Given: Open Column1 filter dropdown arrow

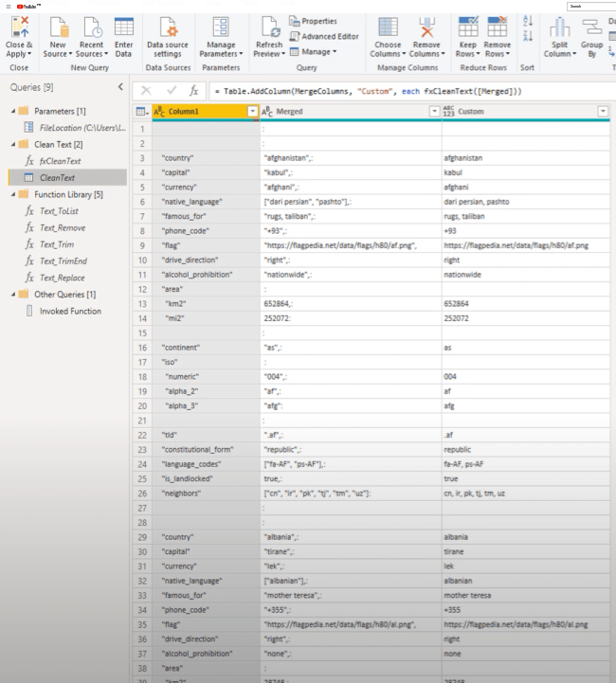Looking at the screenshot, I should point(252,112).
